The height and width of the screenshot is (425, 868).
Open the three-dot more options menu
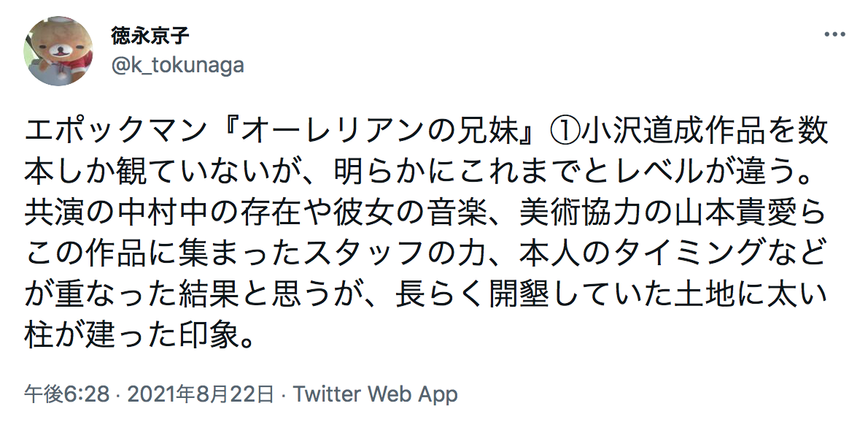pyautogui.click(x=834, y=34)
